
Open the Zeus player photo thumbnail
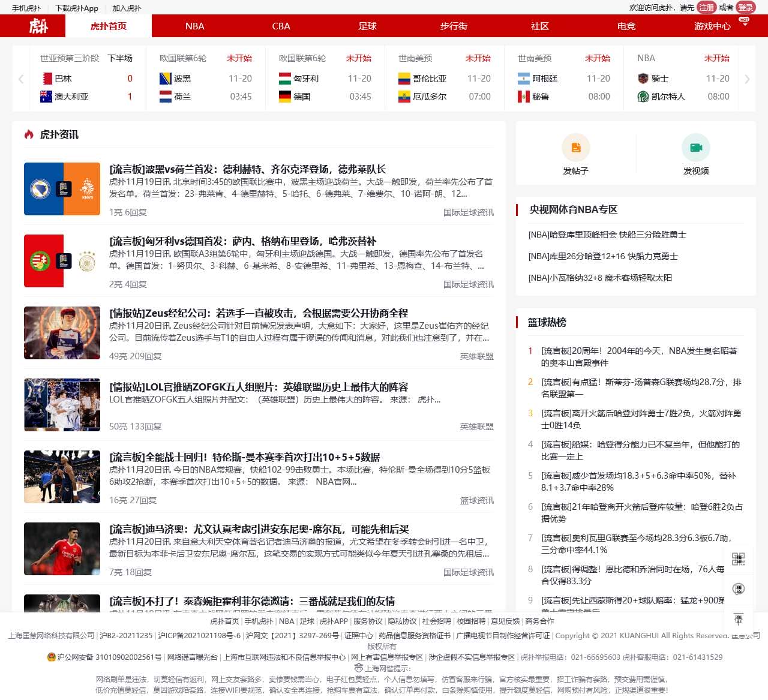(x=62, y=333)
